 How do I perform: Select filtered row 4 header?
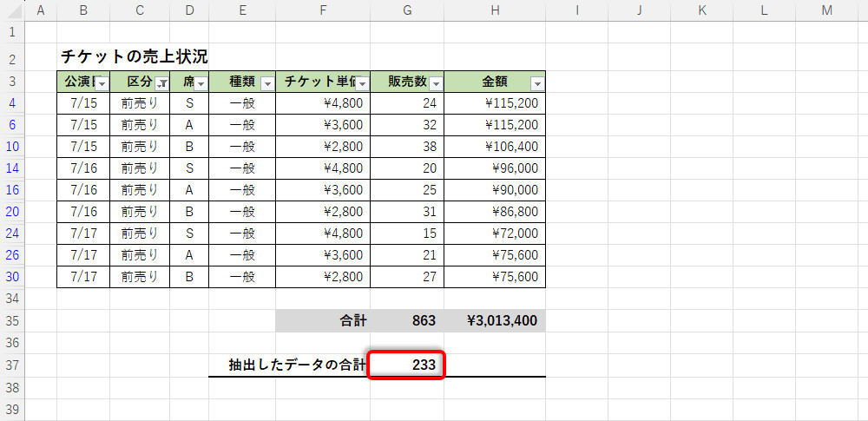(x=12, y=103)
